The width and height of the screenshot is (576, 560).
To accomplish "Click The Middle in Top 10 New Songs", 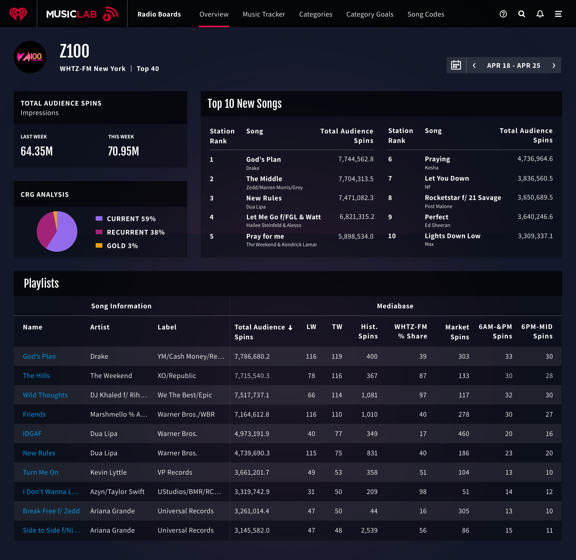I will [x=264, y=179].
